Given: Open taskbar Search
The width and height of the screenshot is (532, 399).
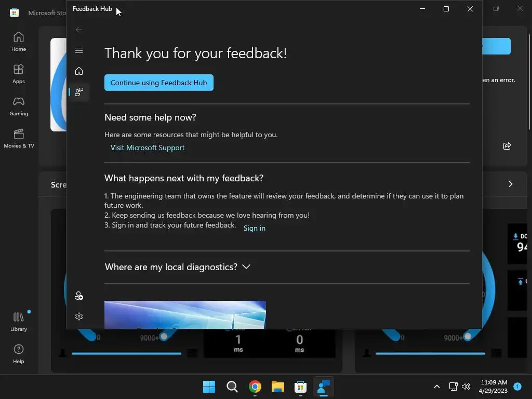Looking at the screenshot, I should coord(232,387).
